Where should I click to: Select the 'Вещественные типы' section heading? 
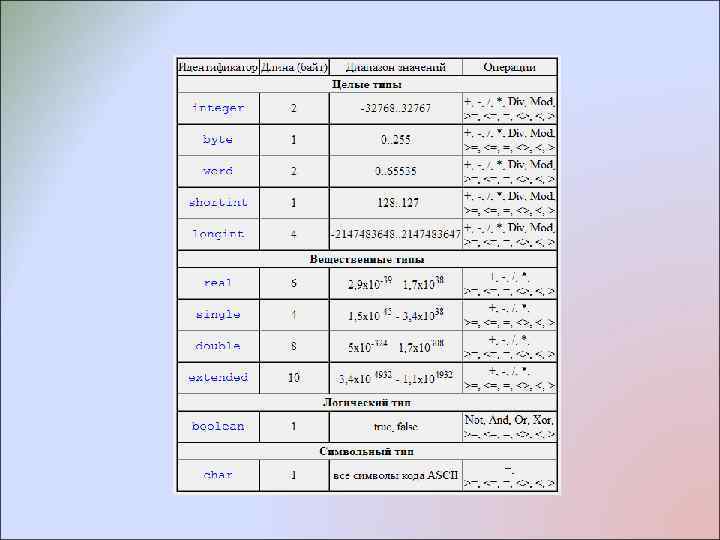coord(366,259)
